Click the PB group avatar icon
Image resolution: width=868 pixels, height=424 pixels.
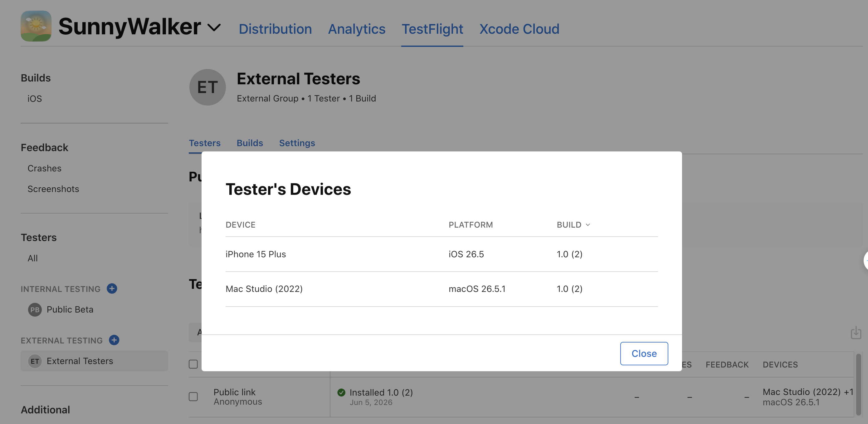35,309
